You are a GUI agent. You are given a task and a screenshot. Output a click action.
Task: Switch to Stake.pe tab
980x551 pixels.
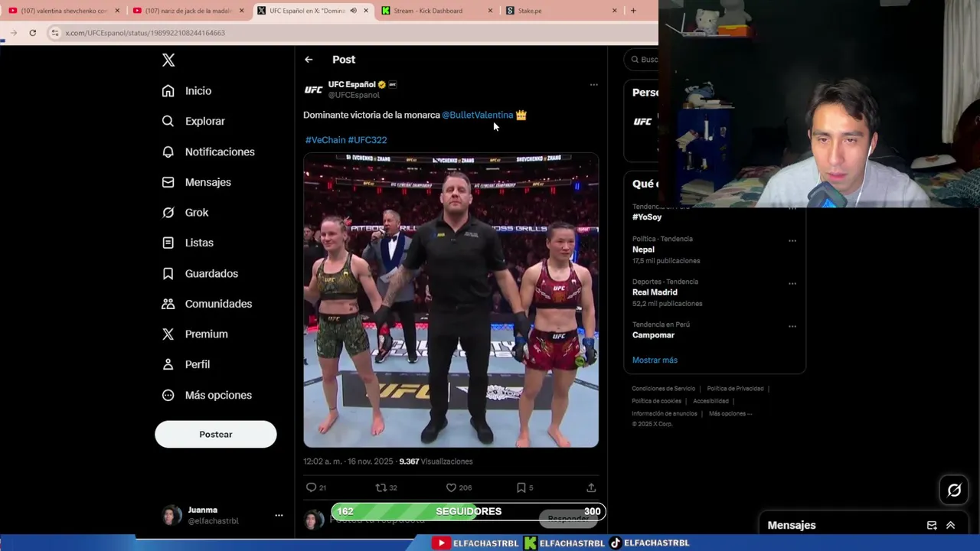pos(562,11)
